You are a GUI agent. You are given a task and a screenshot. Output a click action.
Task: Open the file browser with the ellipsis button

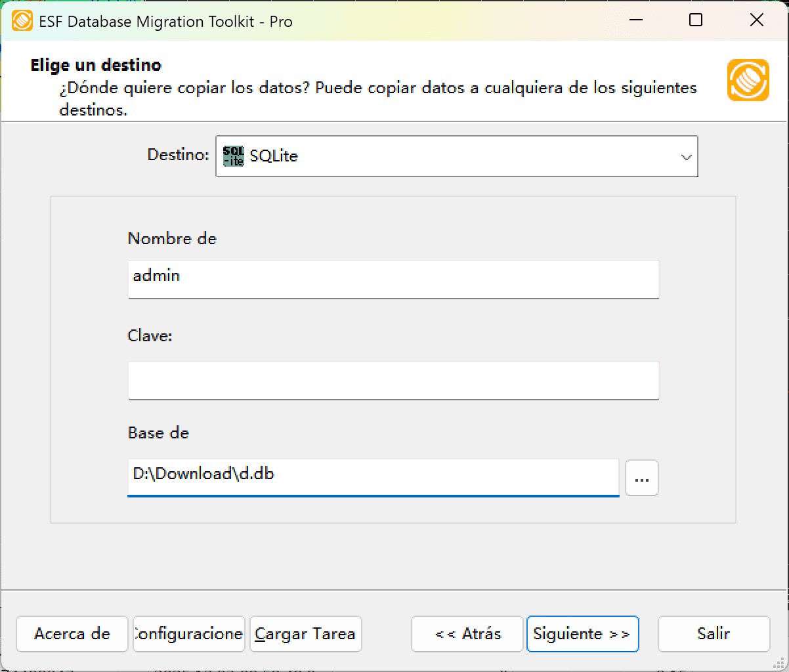pyautogui.click(x=641, y=478)
